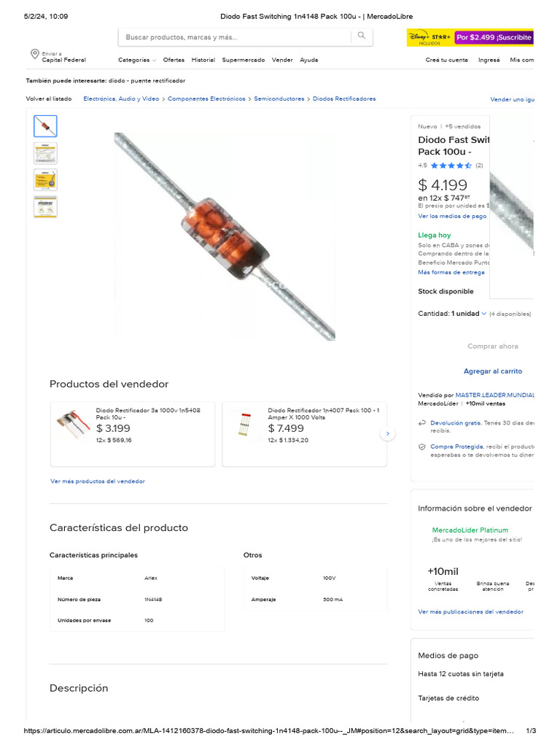The height and width of the screenshot is (747, 560).
Task: Click the Devolución gratis return arrow icon
Action: (422, 423)
